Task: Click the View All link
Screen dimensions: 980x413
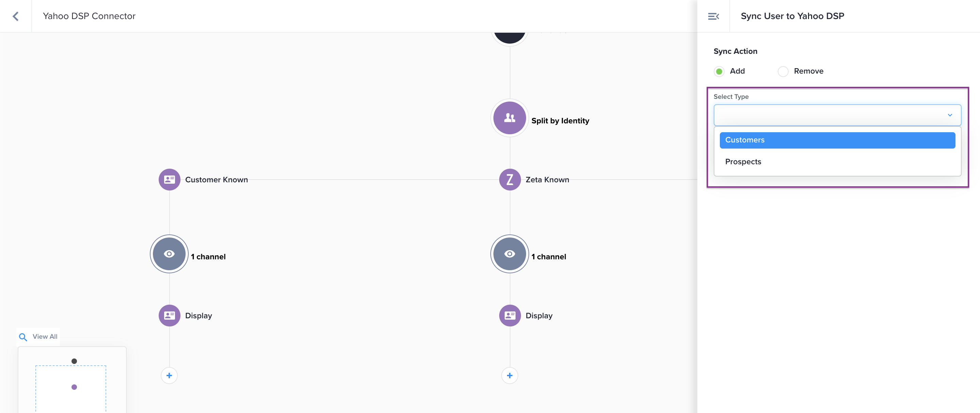Action: pyautogui.click(x=45, y=336)
